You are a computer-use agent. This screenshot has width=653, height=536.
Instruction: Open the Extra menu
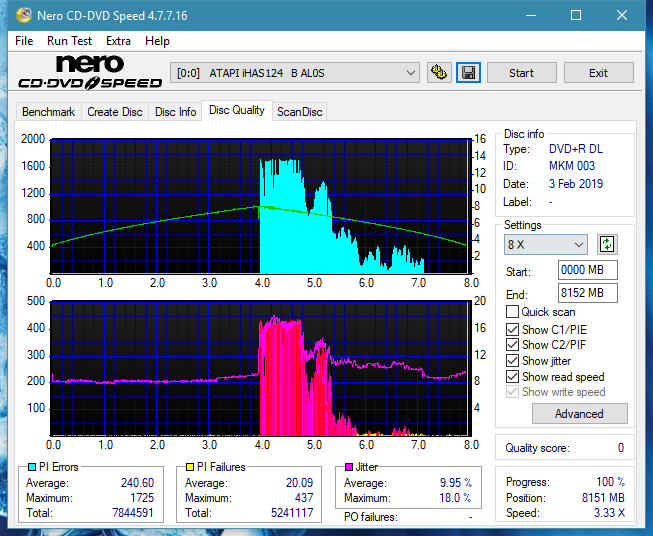pos(118,41)
